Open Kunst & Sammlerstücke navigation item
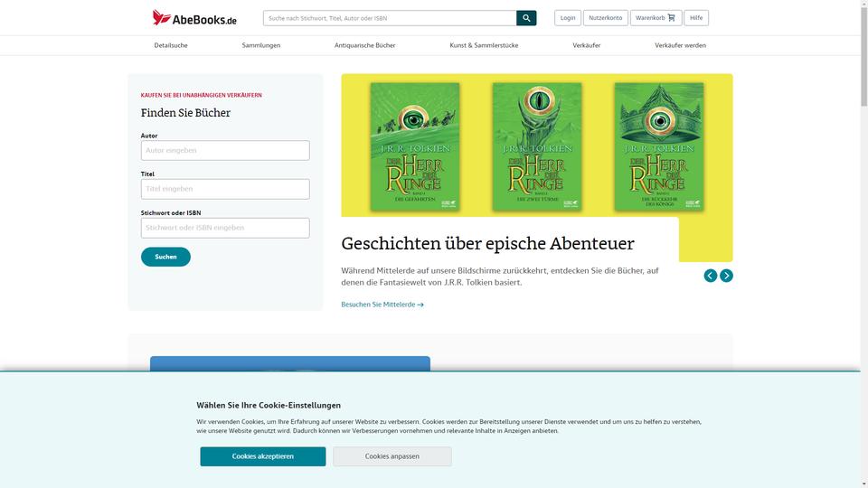 point(484,45)
